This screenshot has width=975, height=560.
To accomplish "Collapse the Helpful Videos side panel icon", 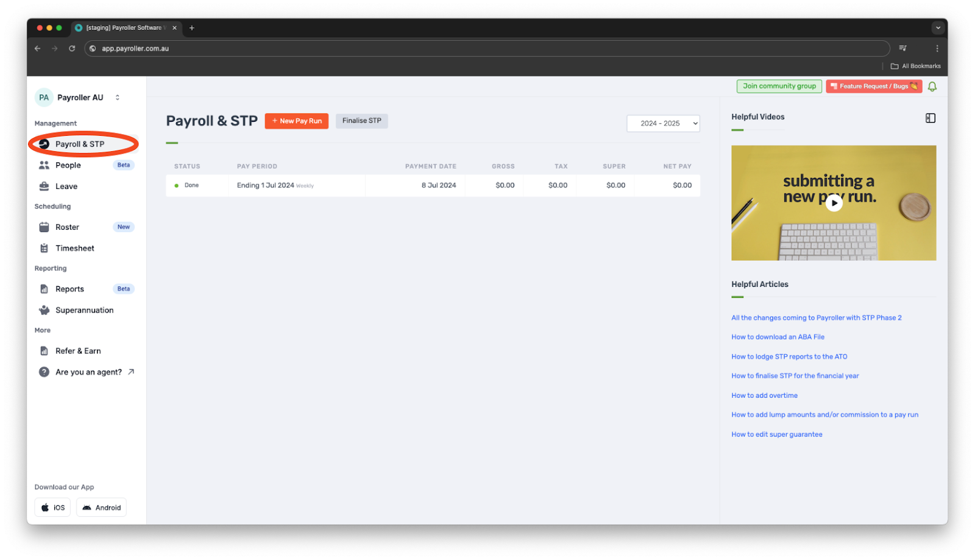I will point(930,118).
